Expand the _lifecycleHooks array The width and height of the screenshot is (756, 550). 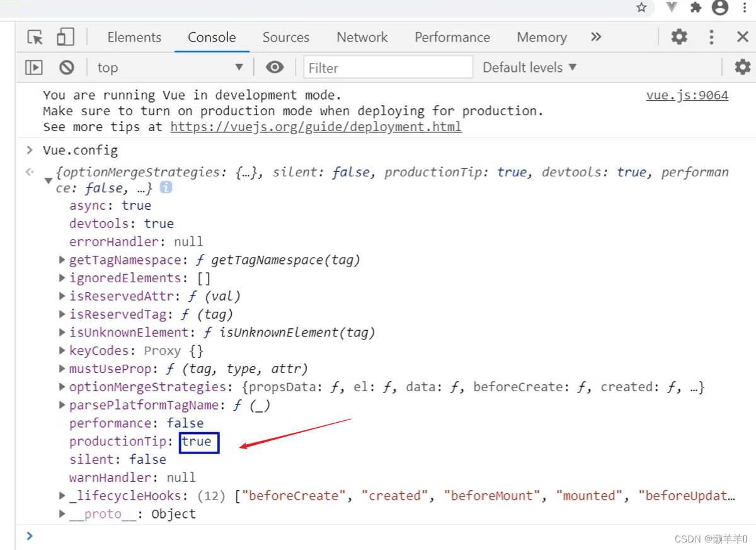62,496
